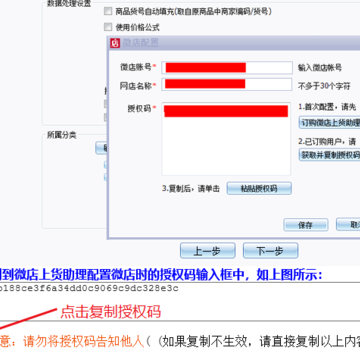360x360 pixels.
Task: Cancel using the partially visible 取消 button
Action: tap(348, 225)
